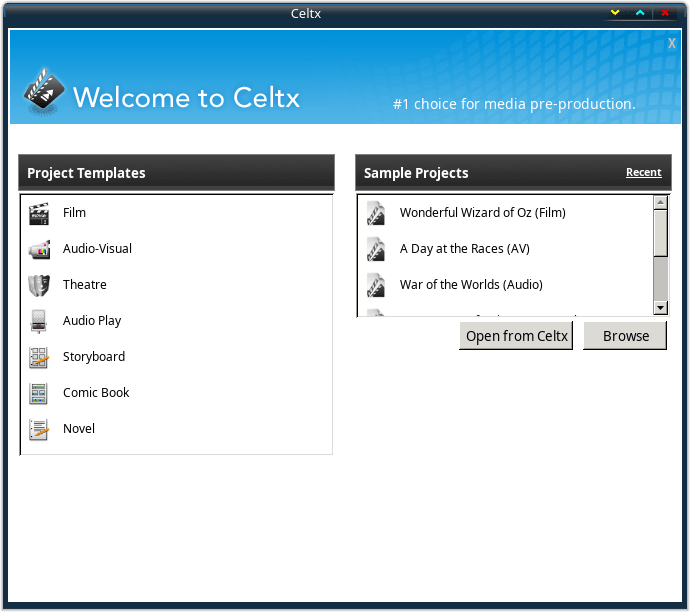Minimize window with yellow chevron button

point(615,13)
